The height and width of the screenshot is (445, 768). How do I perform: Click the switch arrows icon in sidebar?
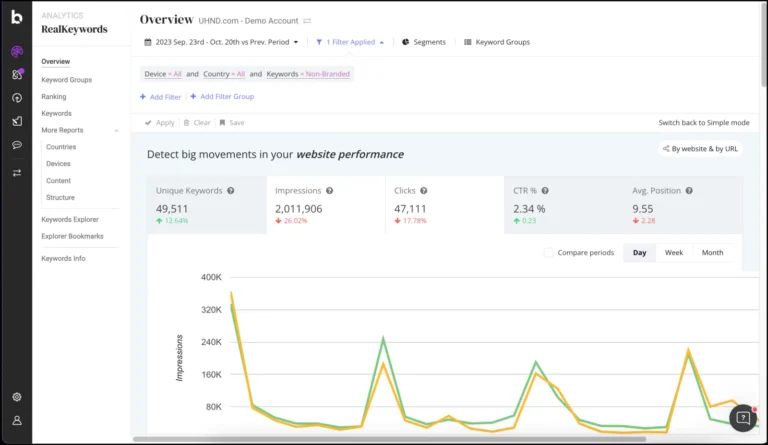(17, 173)
